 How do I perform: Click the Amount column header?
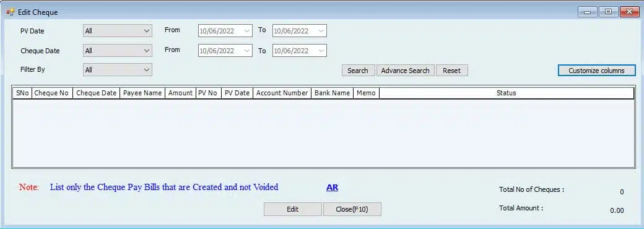[180, 93]
